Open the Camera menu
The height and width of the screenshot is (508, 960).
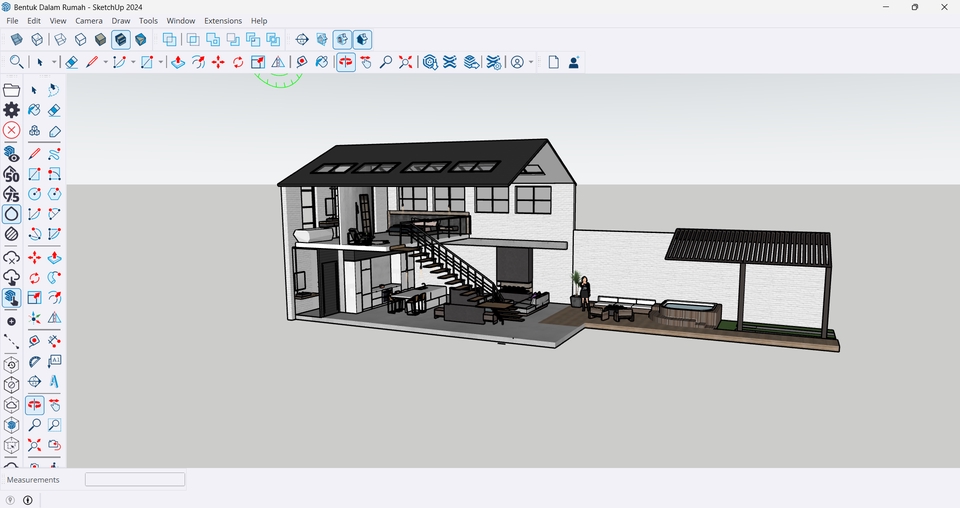point(89,21)
